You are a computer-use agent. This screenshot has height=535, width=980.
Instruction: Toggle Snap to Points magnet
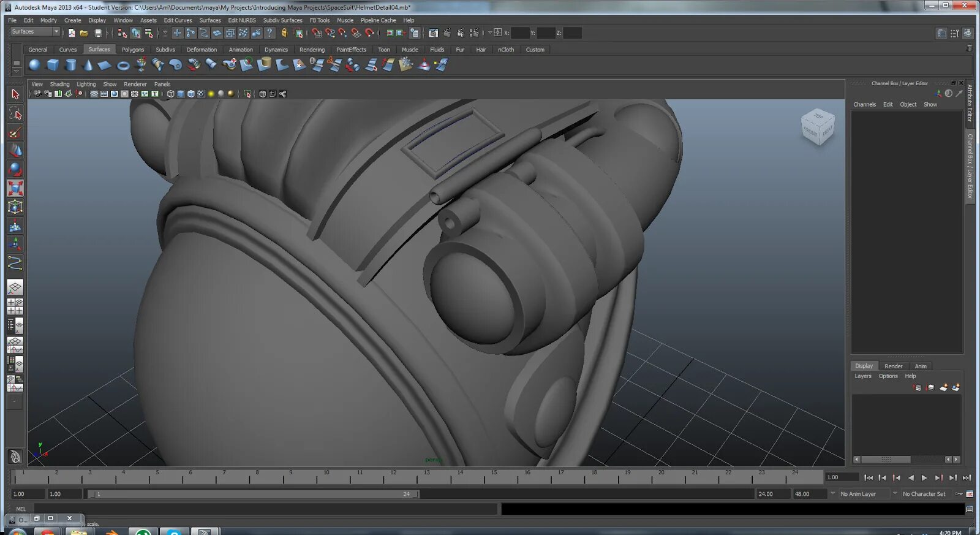(343, 33)
